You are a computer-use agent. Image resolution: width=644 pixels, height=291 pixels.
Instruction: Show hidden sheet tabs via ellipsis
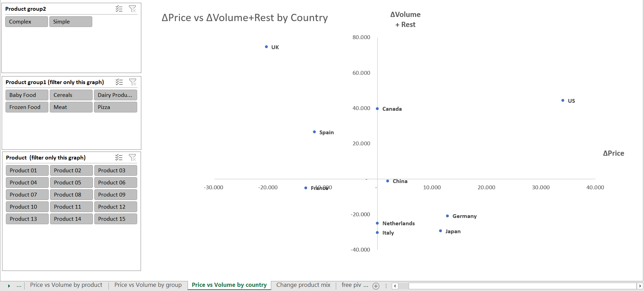19,285
